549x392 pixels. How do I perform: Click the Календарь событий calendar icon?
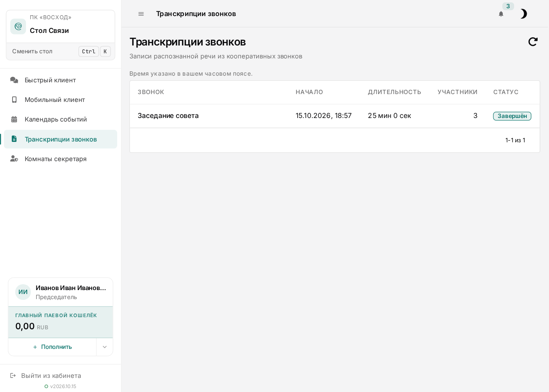point(14,119)
